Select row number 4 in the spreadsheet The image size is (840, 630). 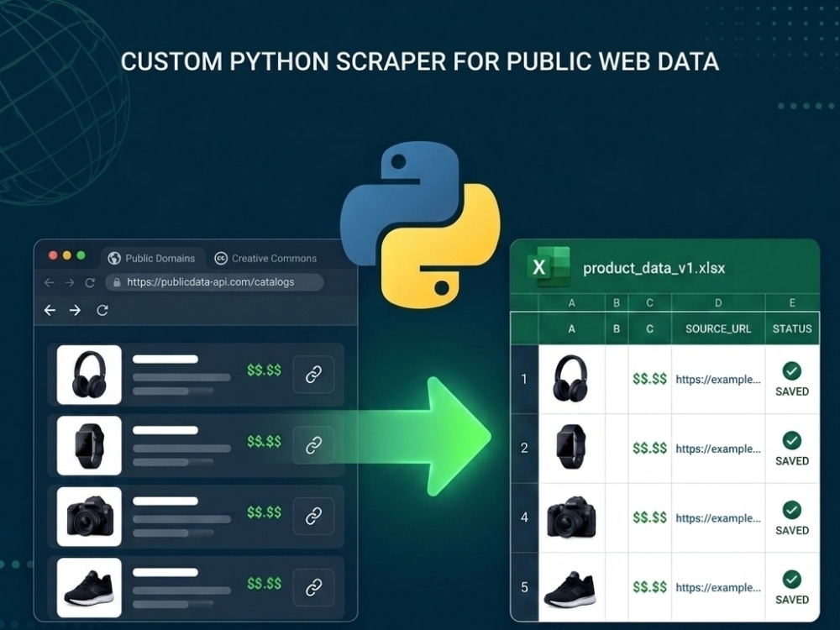524,517
